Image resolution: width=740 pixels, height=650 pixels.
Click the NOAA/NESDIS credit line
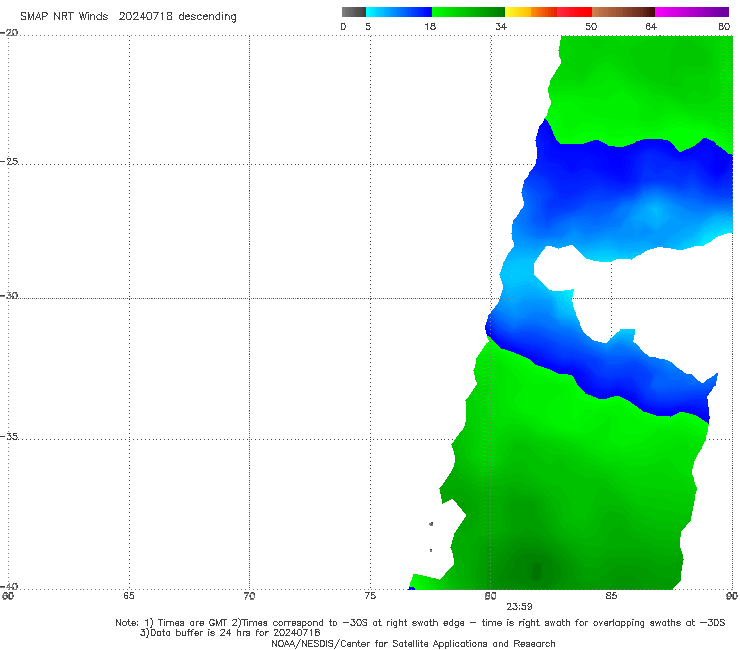point(413,643)
